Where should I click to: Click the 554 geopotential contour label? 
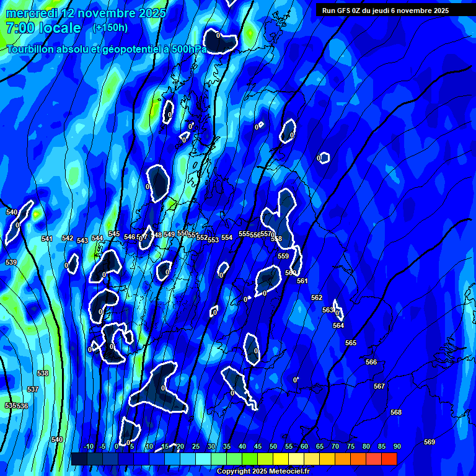227,238
